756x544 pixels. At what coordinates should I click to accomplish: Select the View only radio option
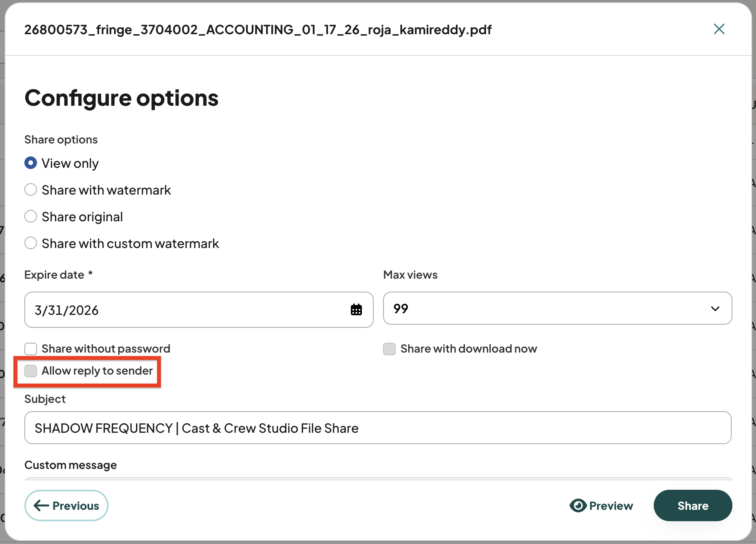coord(31,163)
